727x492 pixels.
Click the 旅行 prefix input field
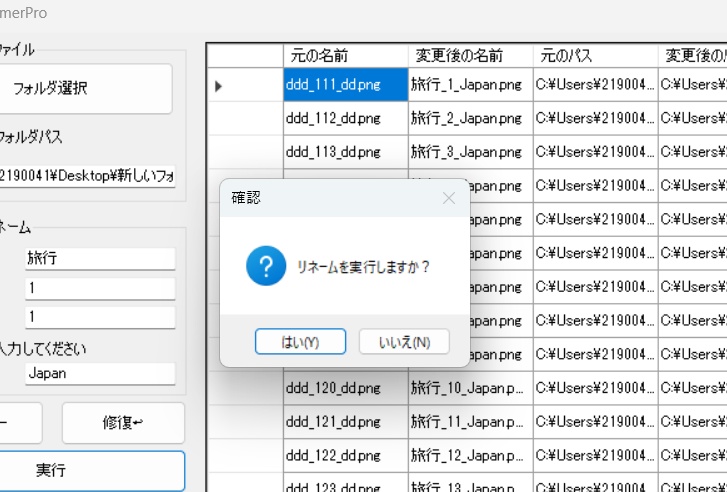point(100,258)
